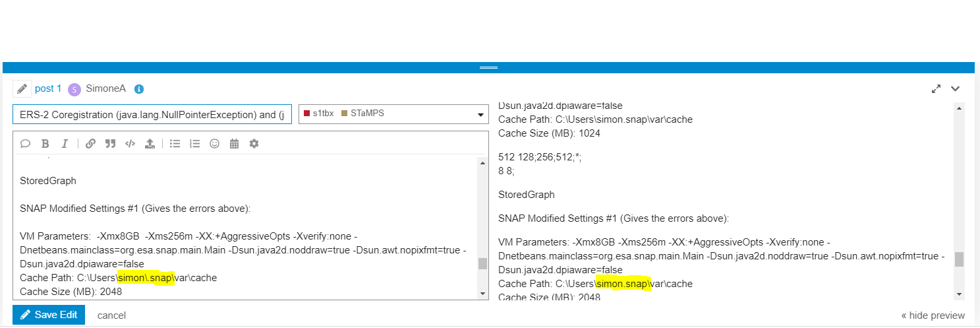Insert a date with the calendar icon
The image size is (980, 328).
click(234, 143)
